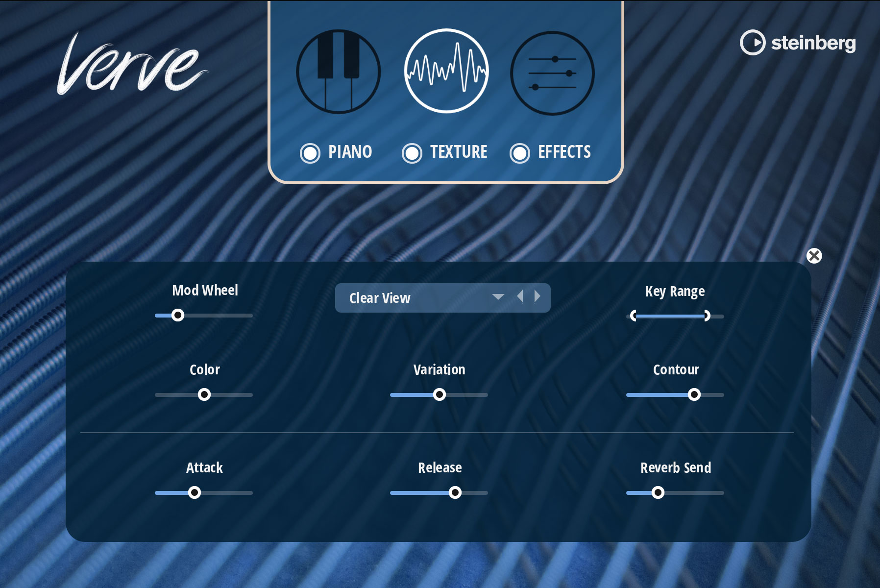Image resolution: width=880 pixels, height=588 pixels.
Task: Toggle the Texture layer on/off button
Action: pos(412,153)
